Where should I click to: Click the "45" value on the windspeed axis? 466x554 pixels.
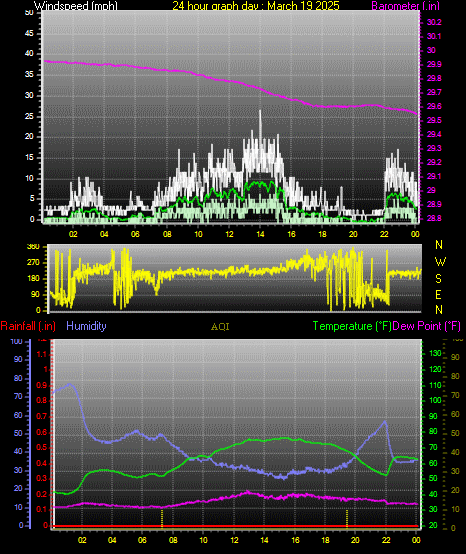pos(29,34)
